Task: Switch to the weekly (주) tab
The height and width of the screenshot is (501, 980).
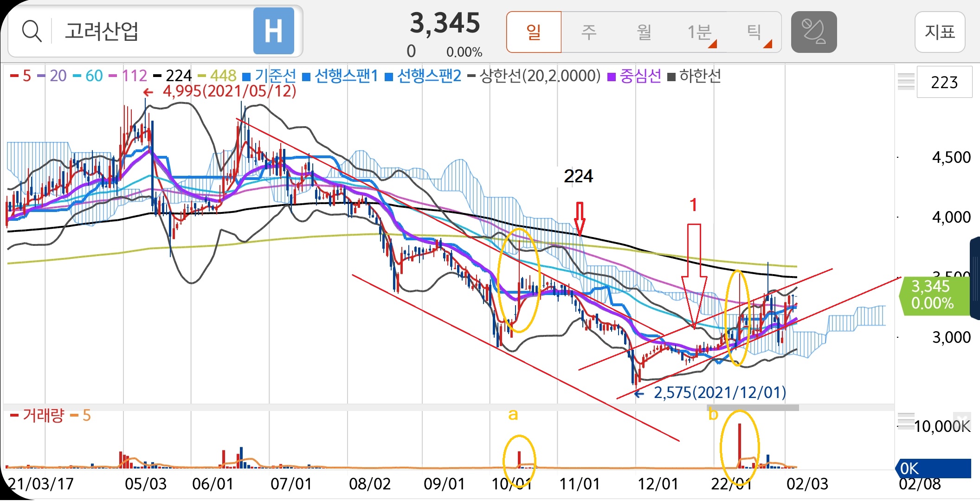Action: [588, 32]
